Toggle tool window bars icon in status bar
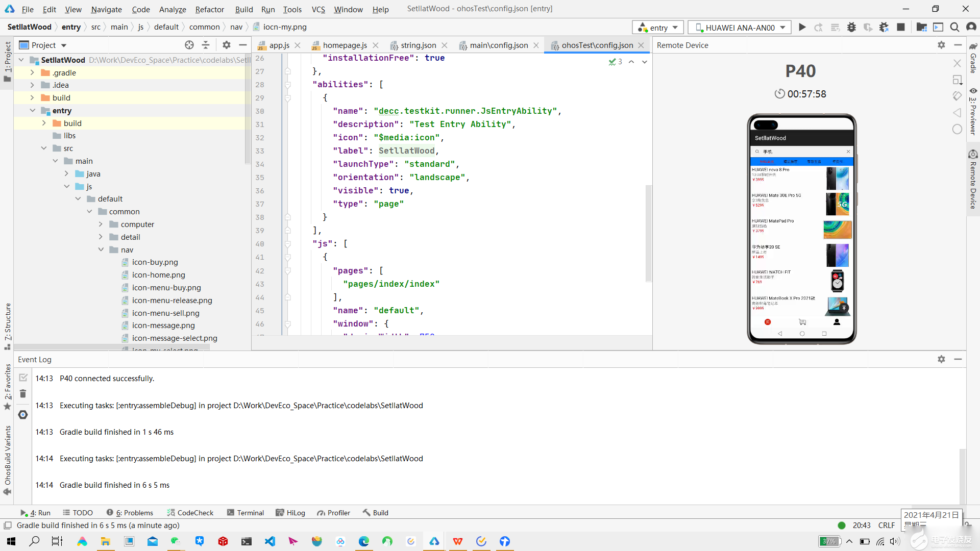Viewport: 980px width, 551px height. coord(8,525)
